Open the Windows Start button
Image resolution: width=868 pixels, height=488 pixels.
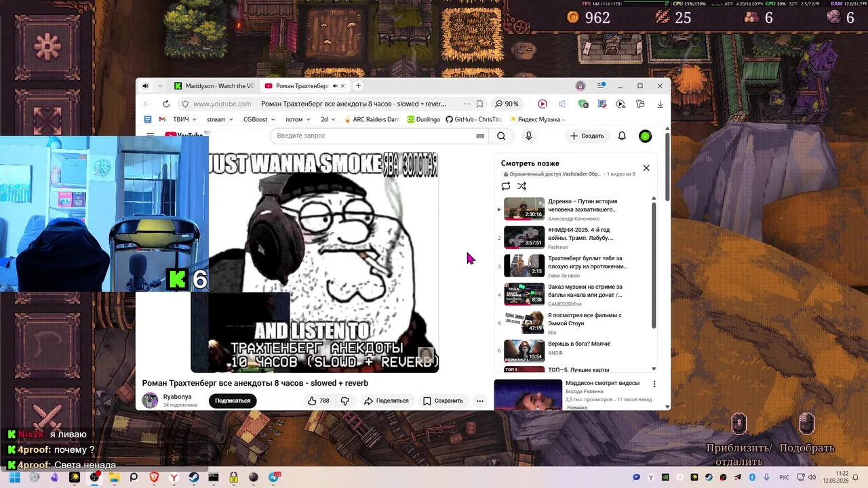click(x=14, y=477)
